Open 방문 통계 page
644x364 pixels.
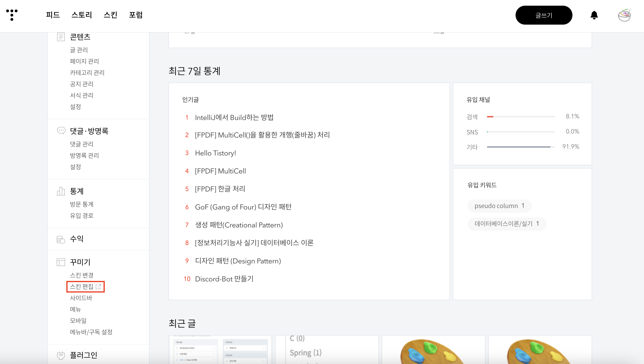pos(82,204)
